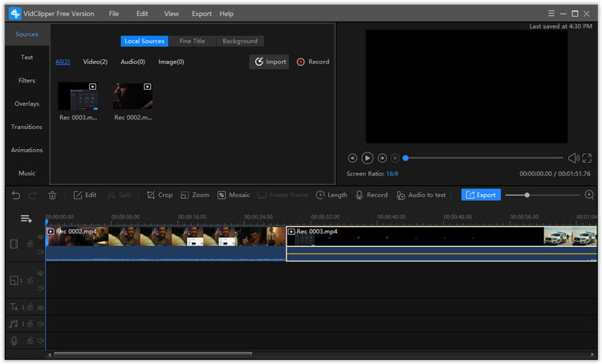Viewport: 602px width, 364px height.
Task: Open Audio to text tool
Action: [421, 195]
